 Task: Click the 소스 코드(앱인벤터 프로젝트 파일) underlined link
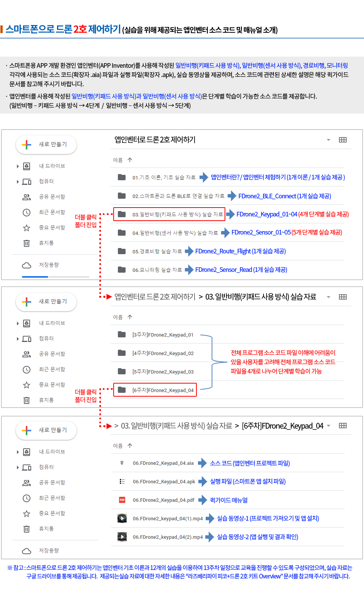tap(250, 463)
